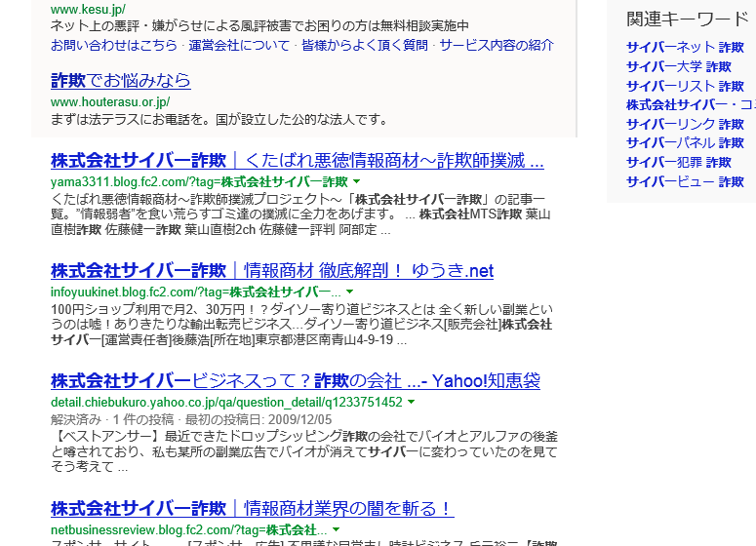756x546 pixels.
Task: Click the 関連キーワード heading
Action: [x=688, y=19]
